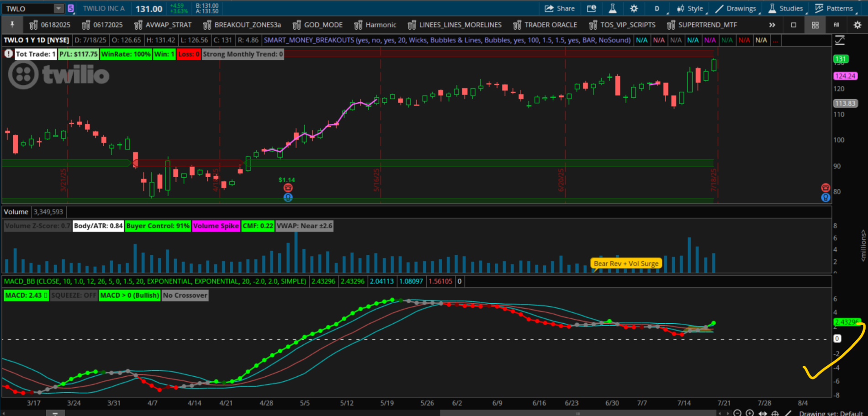This screenshot has width=868, height=416.
Task: Open the Studies menu
Action: (786, 8)
